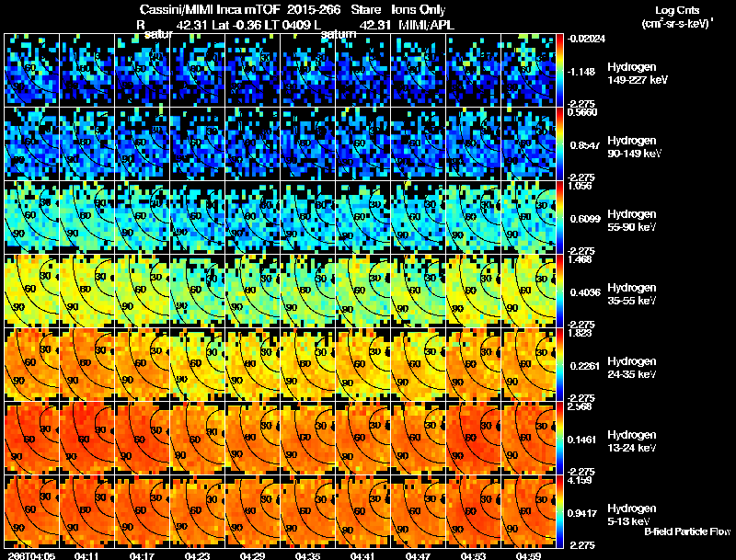This screenshot has width=736, height=560.
Task: Click the 'Lat -0.36' latitude readout
Action: [238, 25]
